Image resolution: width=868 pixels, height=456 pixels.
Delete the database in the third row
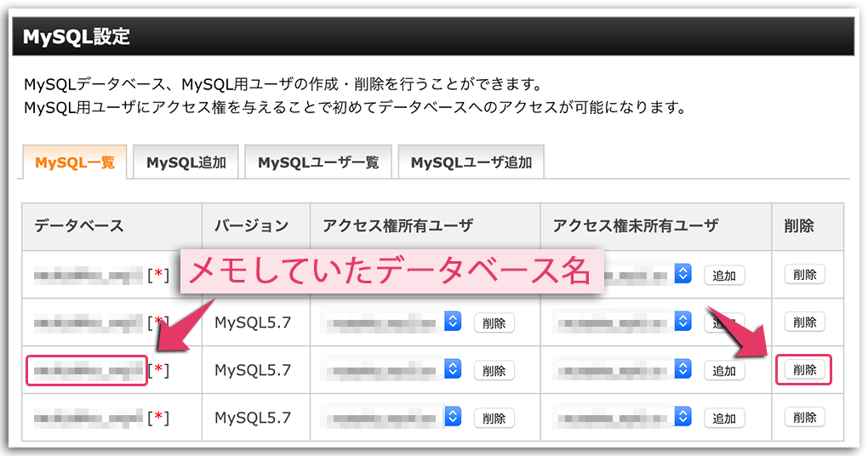click(x=804, y=370)
